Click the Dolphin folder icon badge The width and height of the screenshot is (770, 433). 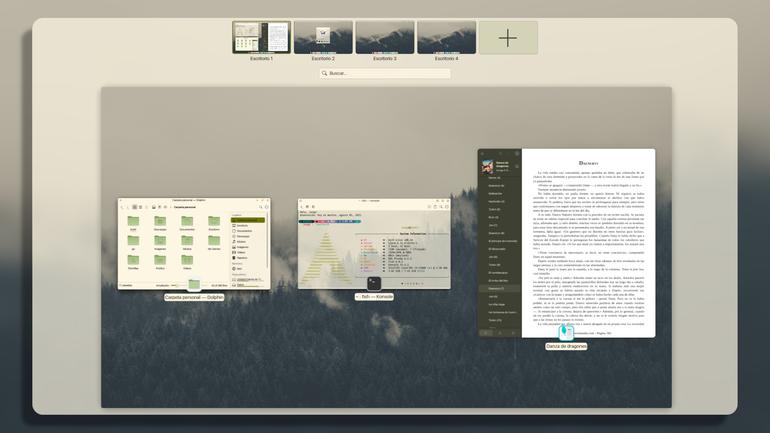click(194, 284)
